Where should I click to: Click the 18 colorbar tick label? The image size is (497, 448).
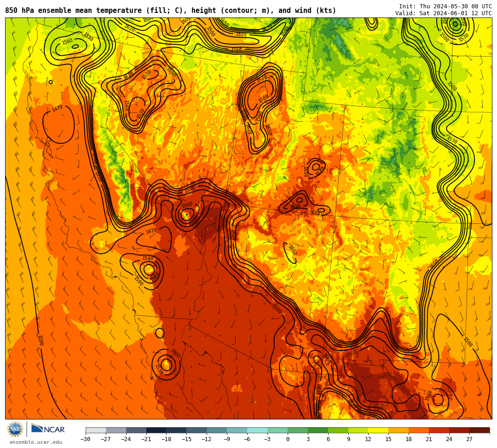point(409,439)
